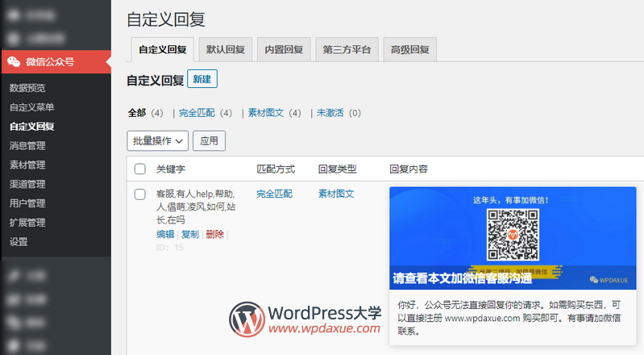Filter by 全部 replies
Screen dimensions: 644x355
point(137,113)
